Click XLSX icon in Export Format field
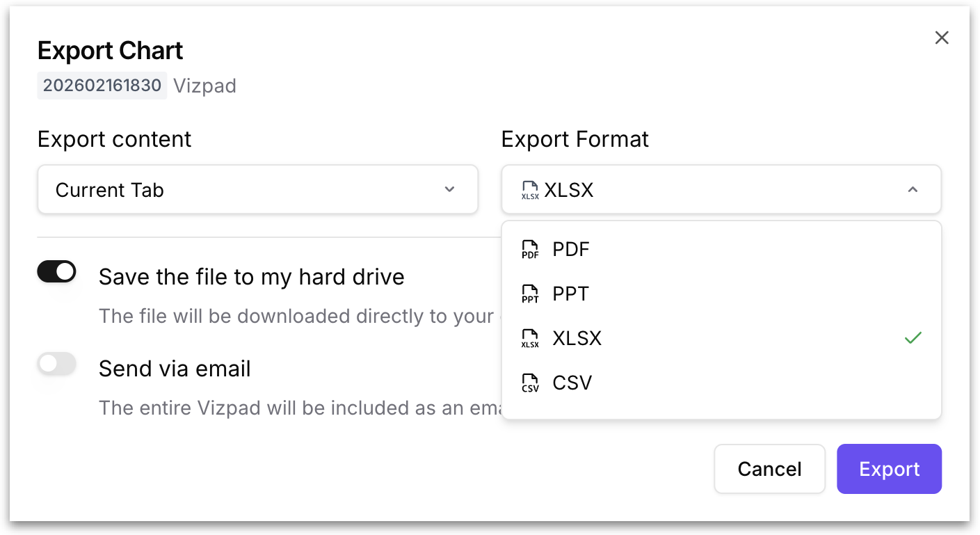Viewport: 980px width, 535px height. 530,190
